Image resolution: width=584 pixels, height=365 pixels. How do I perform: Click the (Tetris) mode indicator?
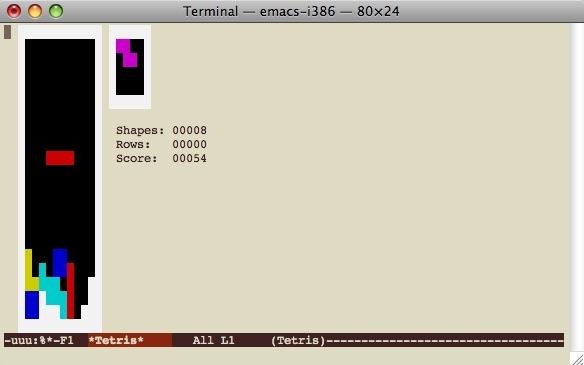[x=298, y=340]
